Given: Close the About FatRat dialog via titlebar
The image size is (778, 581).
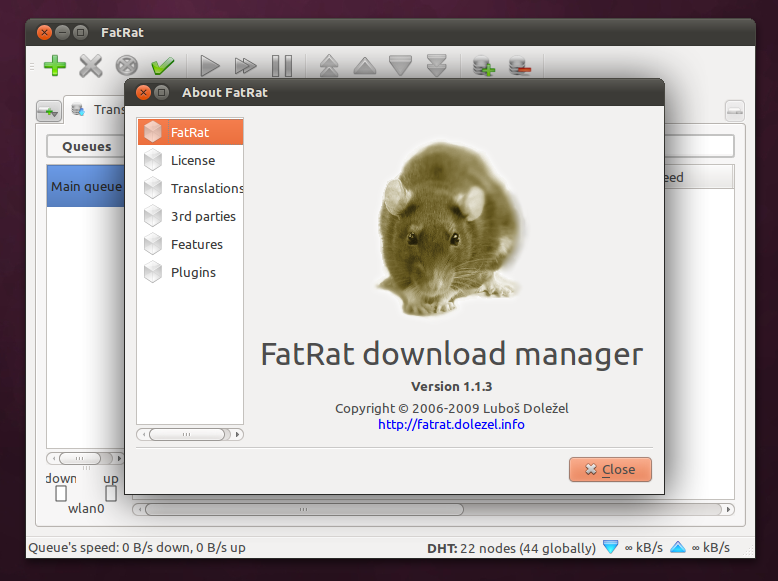Looking at the screenshot, I should pyautogui.click(x=143, y=92).
